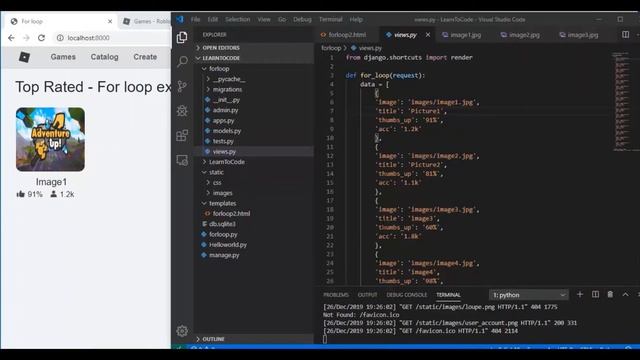640x360 pixels.
Task: Collapse the templates folder
Action: (254, 203)
